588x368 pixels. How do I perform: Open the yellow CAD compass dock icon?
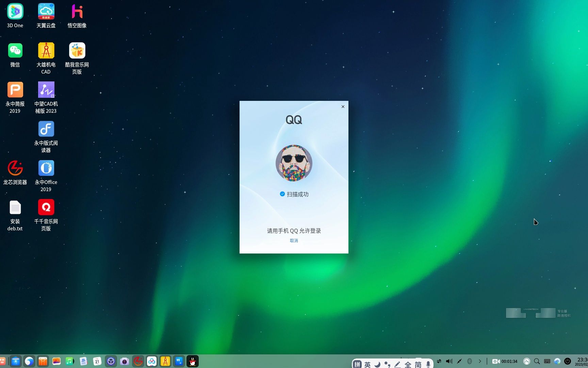click(165, 361)
